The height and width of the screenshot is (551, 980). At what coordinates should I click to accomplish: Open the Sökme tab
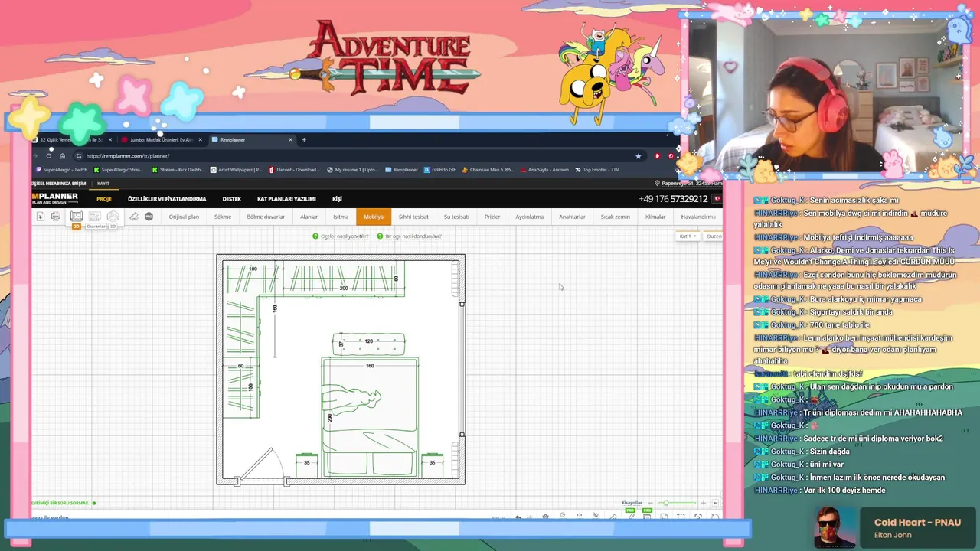pos(223,217)
